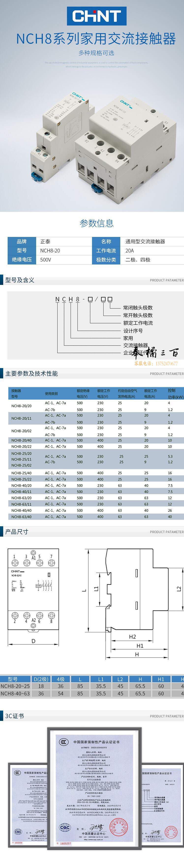Click the "设计序号" label in the model diagram
This screenshot has height=868, width=184.
pyautogui.click(x=133, y=331)
